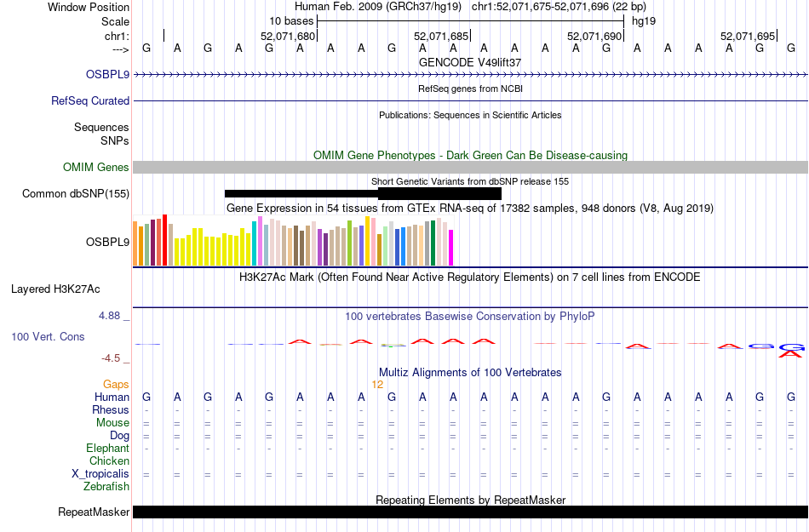Click the orange 12 gap count
The width and height of the screenshot is (809, 532).
click(377, 385)
